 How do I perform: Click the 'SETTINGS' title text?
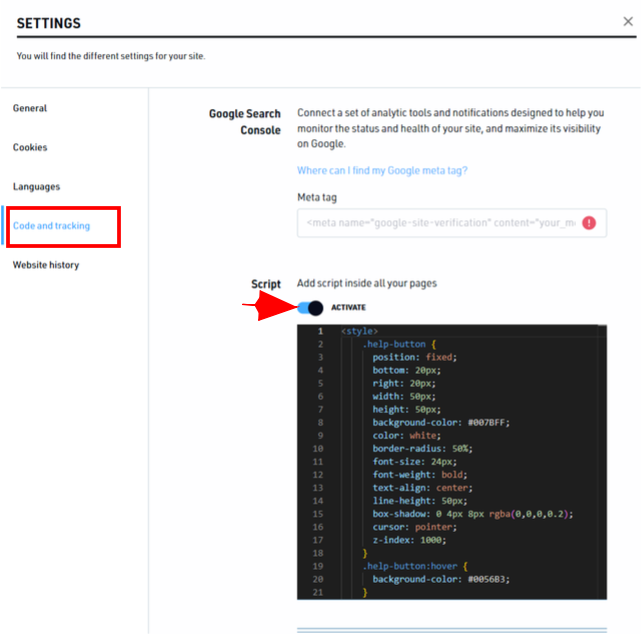pos(48,23)
